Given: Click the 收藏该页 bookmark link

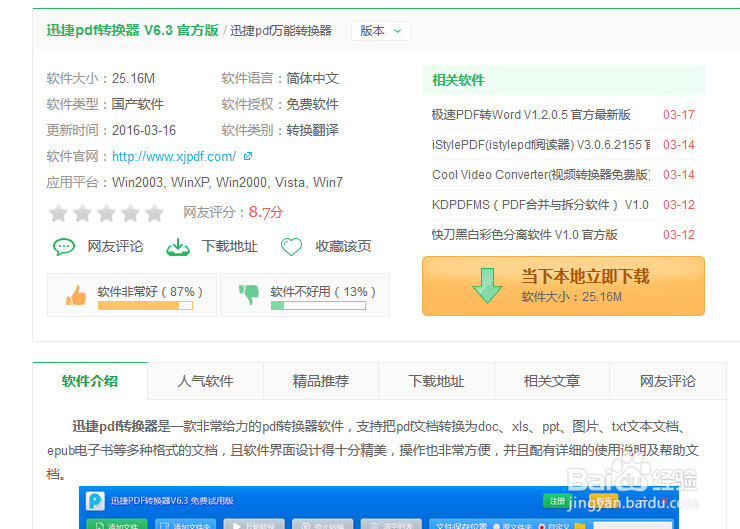Looking at the screenshot, I should pos(343,246).
